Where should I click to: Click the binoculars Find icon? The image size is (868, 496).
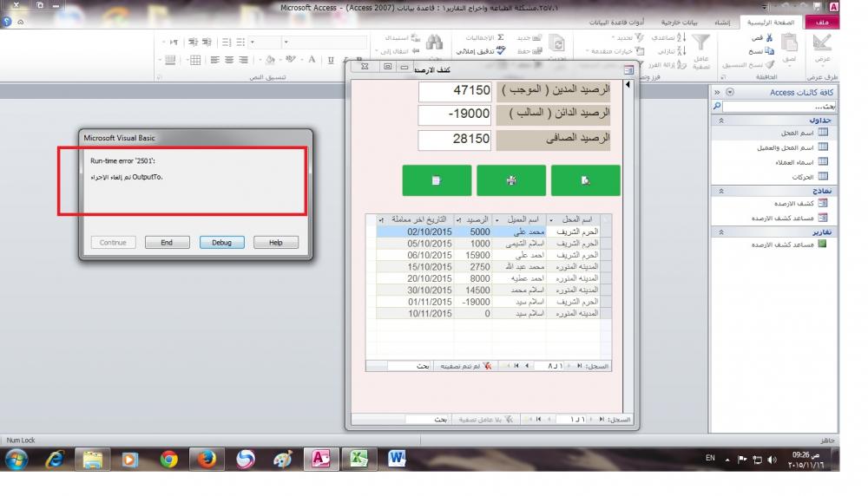434,43
